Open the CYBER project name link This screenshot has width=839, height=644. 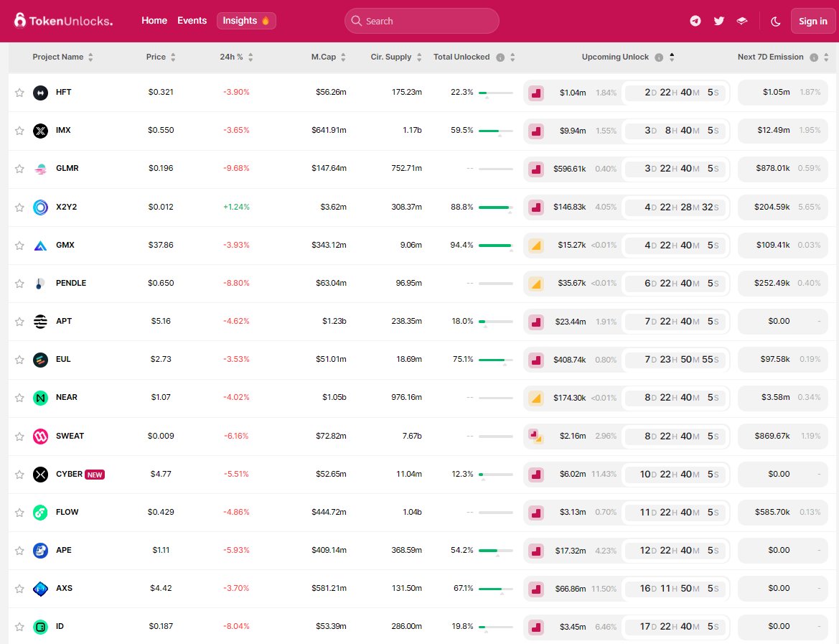(69, 474)
